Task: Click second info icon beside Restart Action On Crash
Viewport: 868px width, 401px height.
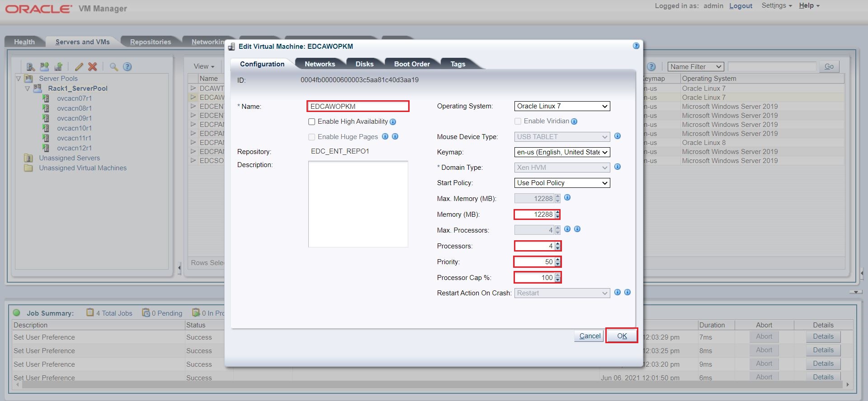Action: point(627,292)
